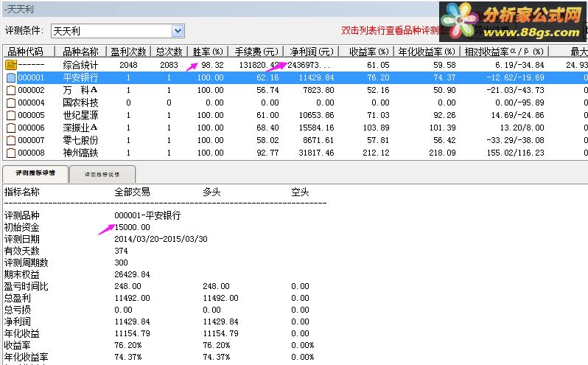The height and width of the screenshot is (365, 588).
Task: Click the 总盈利 indicator label
Action: click(x=17, y=298)
